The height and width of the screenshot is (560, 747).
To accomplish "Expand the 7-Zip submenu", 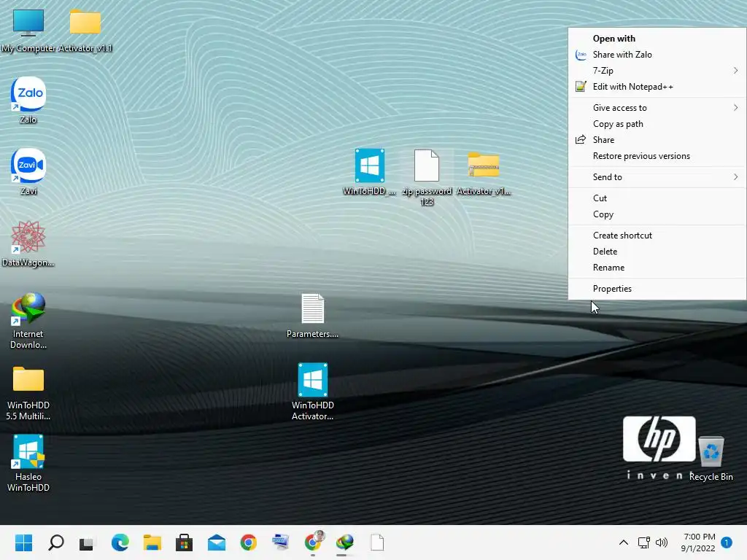I will click(657, 71).
